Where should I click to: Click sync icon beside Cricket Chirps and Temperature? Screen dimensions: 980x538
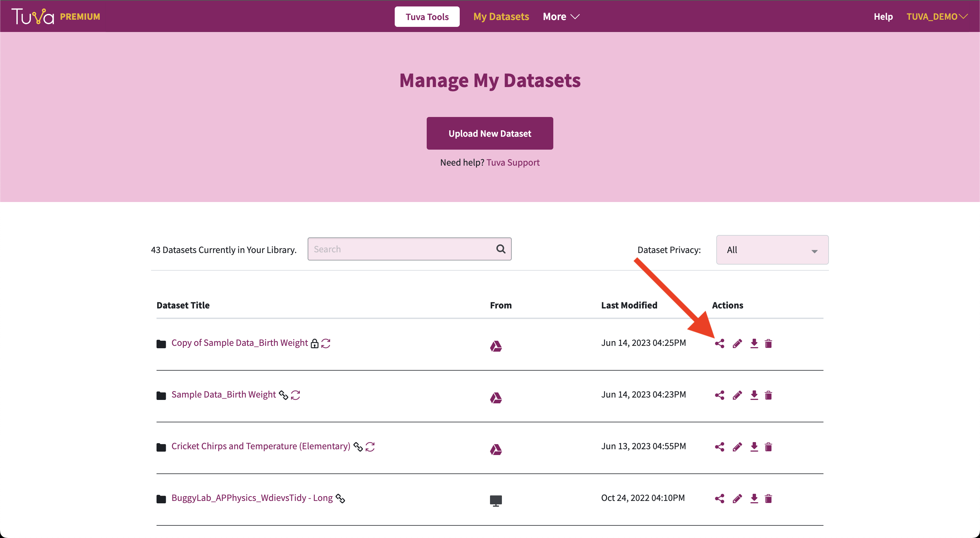pos(370,447)
